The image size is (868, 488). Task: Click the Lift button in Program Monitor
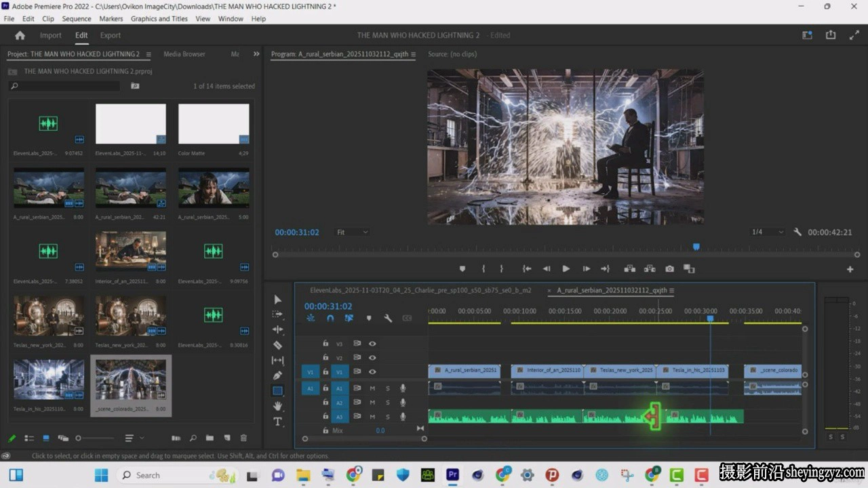(630, 269)
